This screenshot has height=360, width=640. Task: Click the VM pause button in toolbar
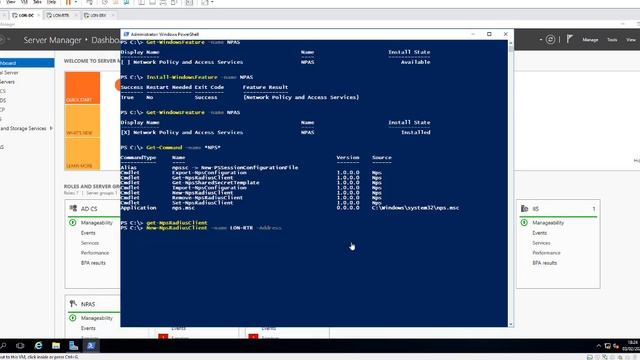pos(68,2)
